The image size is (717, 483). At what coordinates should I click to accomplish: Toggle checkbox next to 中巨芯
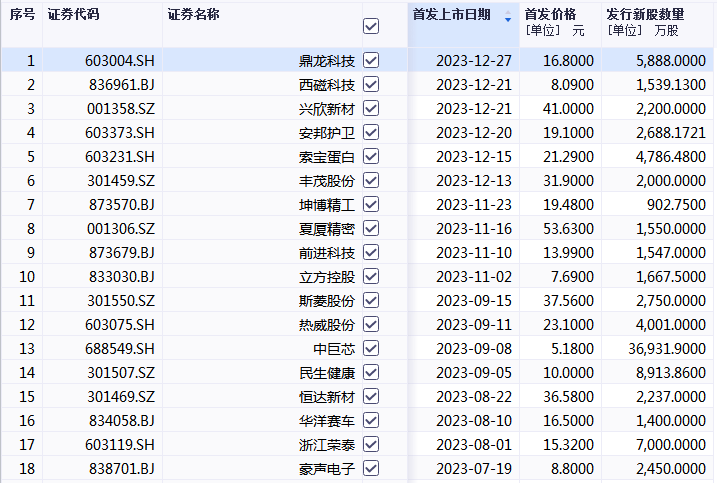point(371,348)
